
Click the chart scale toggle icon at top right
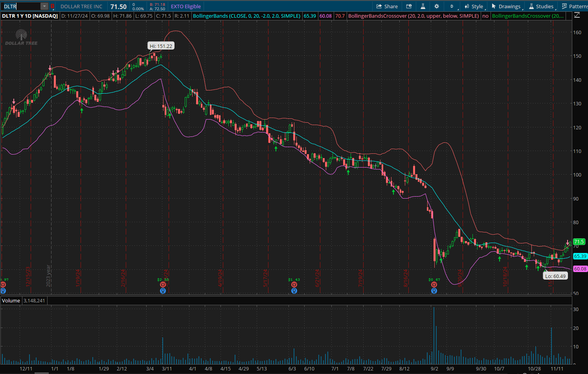[x=577, y=16]
